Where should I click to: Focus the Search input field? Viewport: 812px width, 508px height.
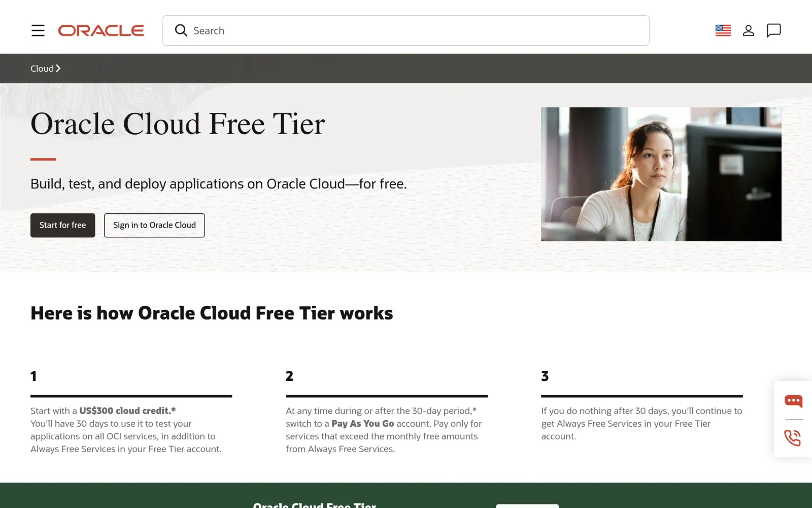406,30
